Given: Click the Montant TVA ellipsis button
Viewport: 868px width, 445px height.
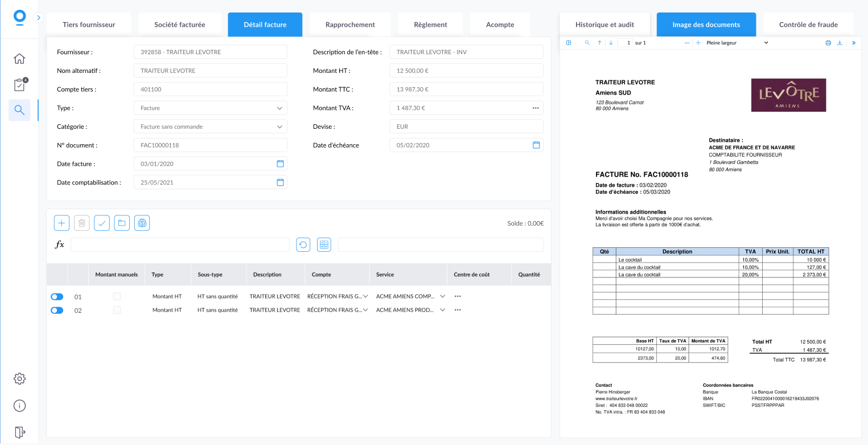Looking at the screenshot, I should click(535, 108).
